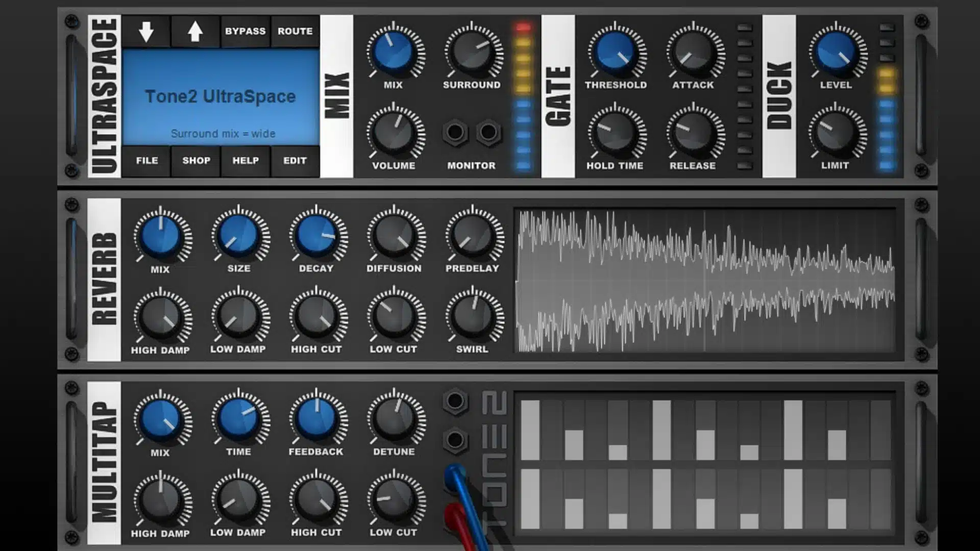Click the Gate LED meter column
The height and width of the screenshot is (551, 980).
pos(745,96)
